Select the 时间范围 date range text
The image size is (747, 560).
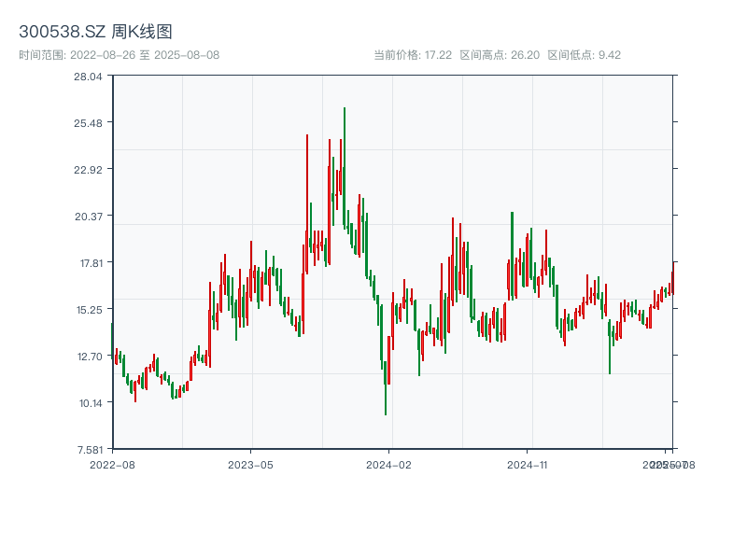119,55
